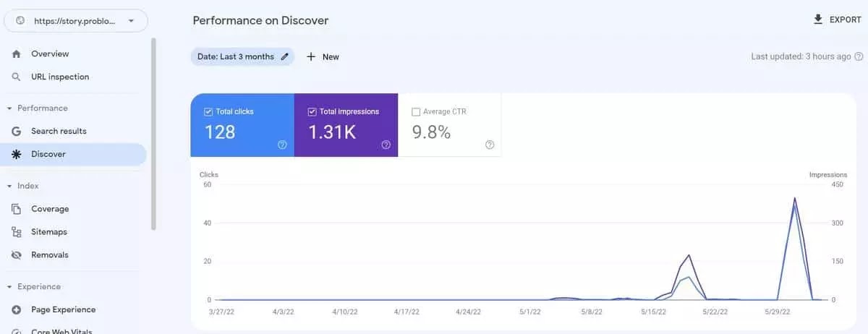Click the pencil edit icon on date filter
Viewport: 868px width, 334px height.
tap(285, 56)
